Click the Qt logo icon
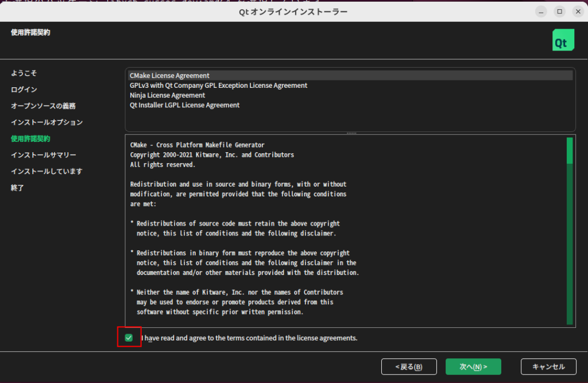The height and width of the screenshot is (383, 588). coord(563,40)
